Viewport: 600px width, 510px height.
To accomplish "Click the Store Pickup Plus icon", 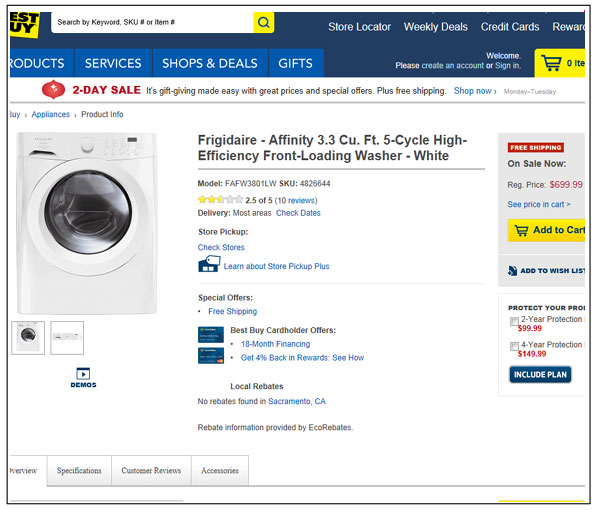I will point(208,265).
